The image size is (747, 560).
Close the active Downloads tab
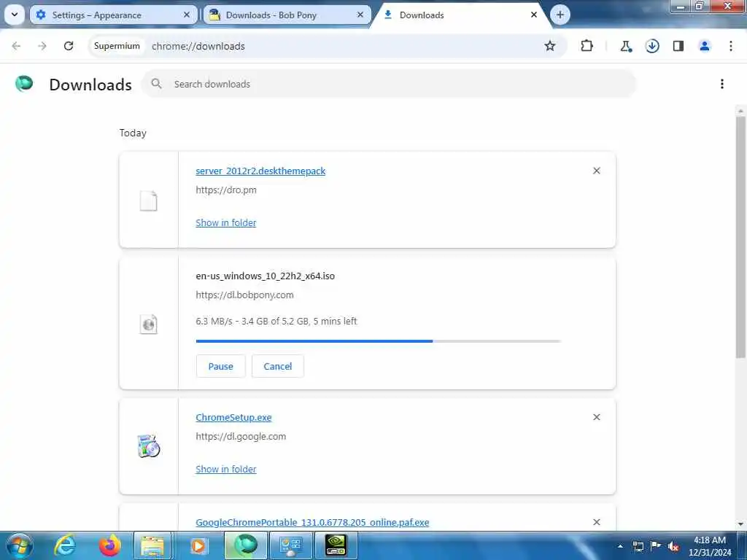534,15
